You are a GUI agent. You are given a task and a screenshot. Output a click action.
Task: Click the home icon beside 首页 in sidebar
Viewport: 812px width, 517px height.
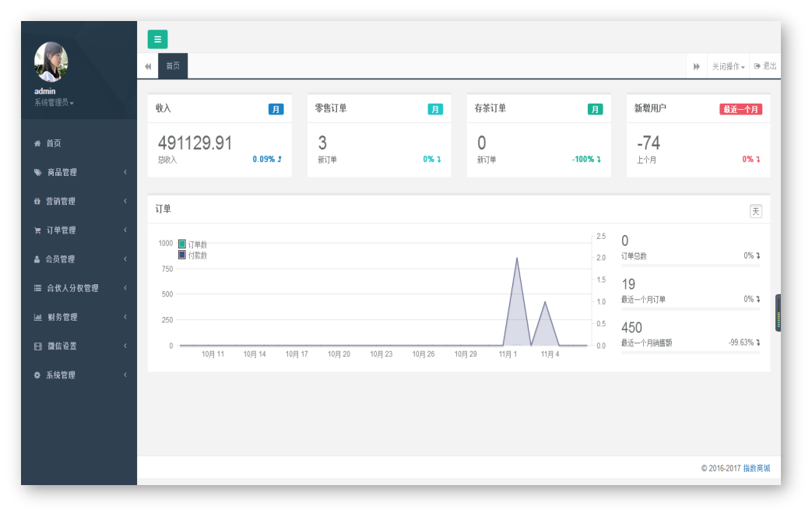37,143
